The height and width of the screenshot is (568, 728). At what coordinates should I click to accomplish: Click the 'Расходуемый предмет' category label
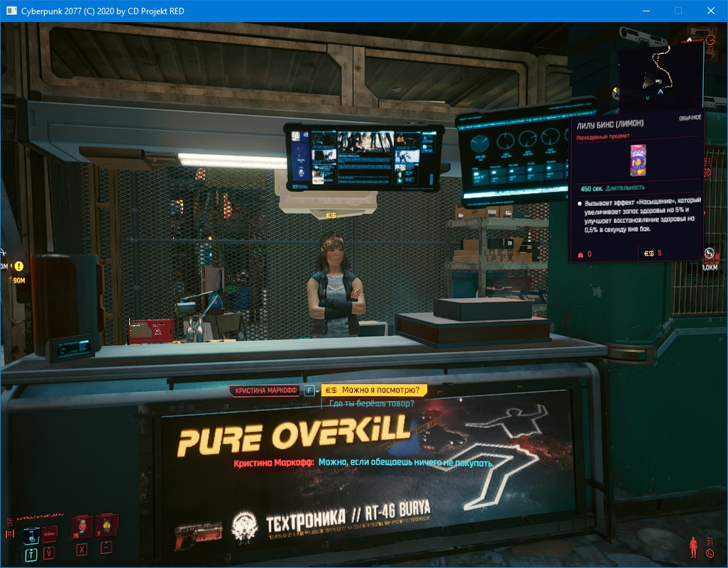[x=603, y=136]
